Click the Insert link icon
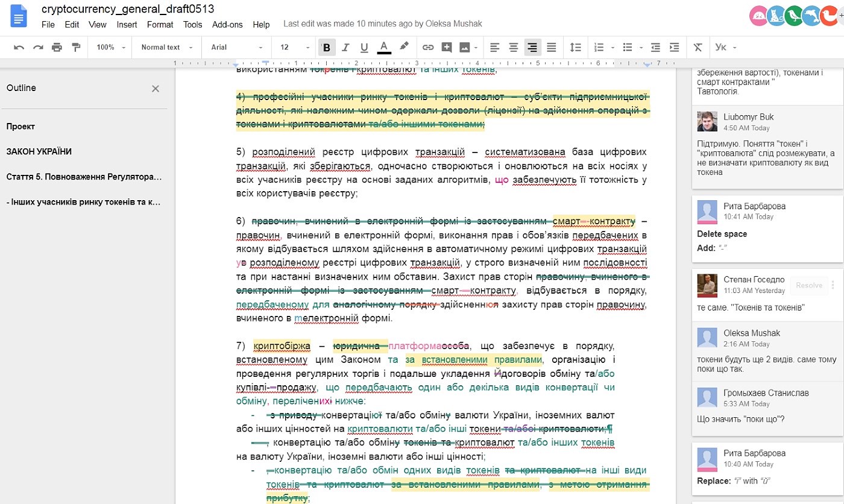 427,47
